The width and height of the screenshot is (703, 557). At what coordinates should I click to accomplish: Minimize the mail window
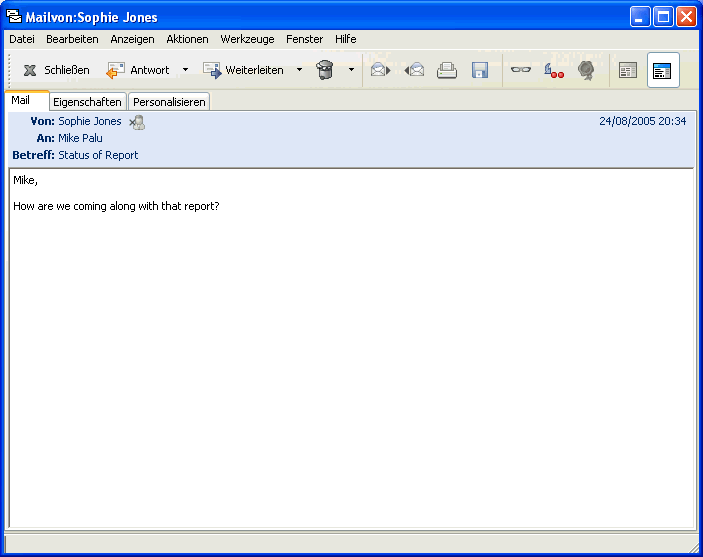tap(640, 17)
